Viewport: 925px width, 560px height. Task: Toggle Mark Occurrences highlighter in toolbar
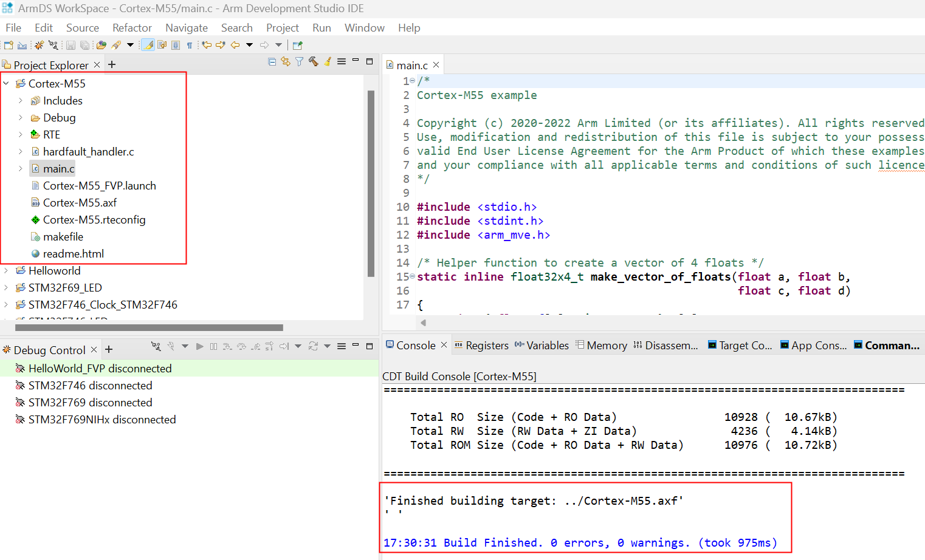point(148,45)
